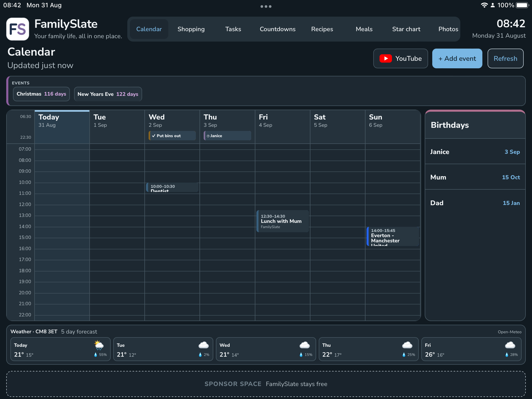Tap the Wi-Fi status icon
The height and width of the screenshot is (399, 532).
(x=484, y=5)
